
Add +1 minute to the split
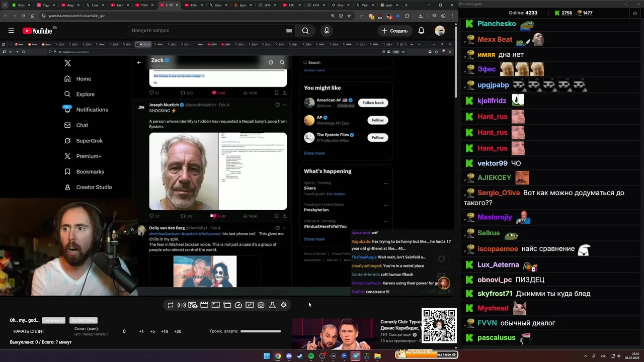pyautogui.click(x=141, y=331)
